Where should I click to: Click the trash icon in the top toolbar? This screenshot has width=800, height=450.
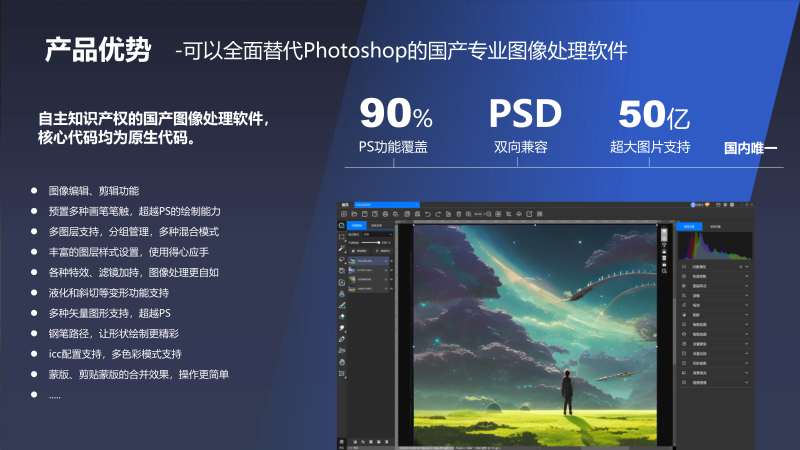(459, 214)
